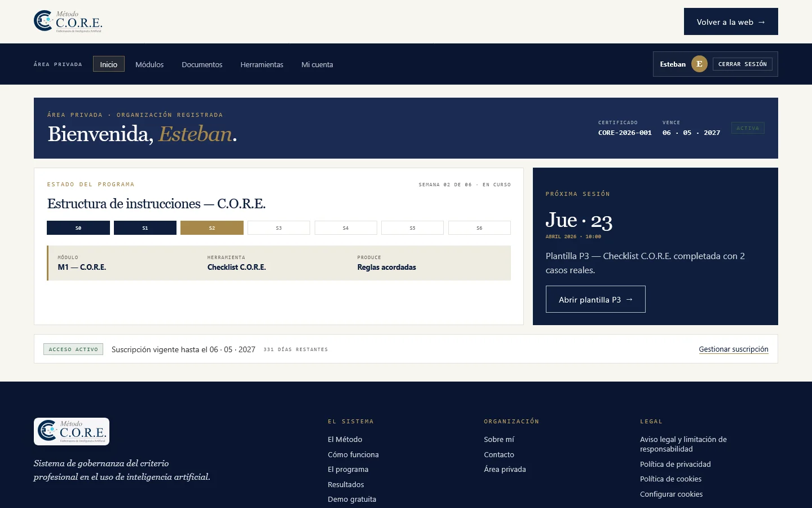Click the Método C.O.R.E. header logo
The width and height of the screenshot is (812, 508).
click(68, 21)
